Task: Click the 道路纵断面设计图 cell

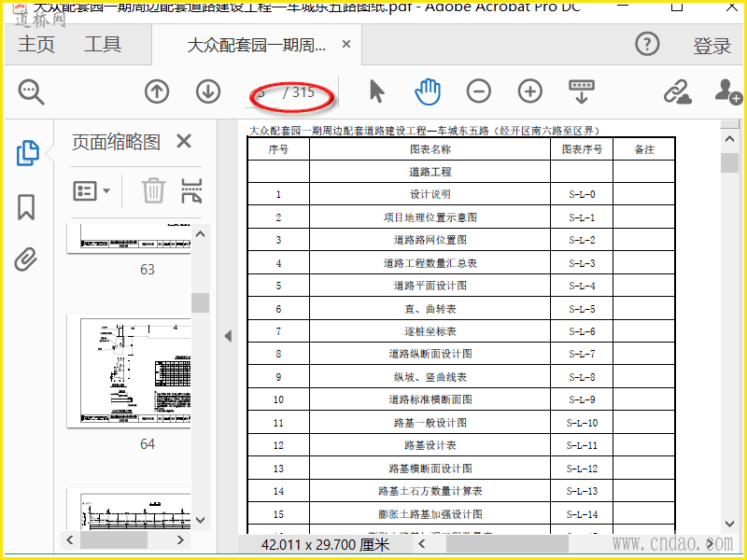Action: (430, 354)
